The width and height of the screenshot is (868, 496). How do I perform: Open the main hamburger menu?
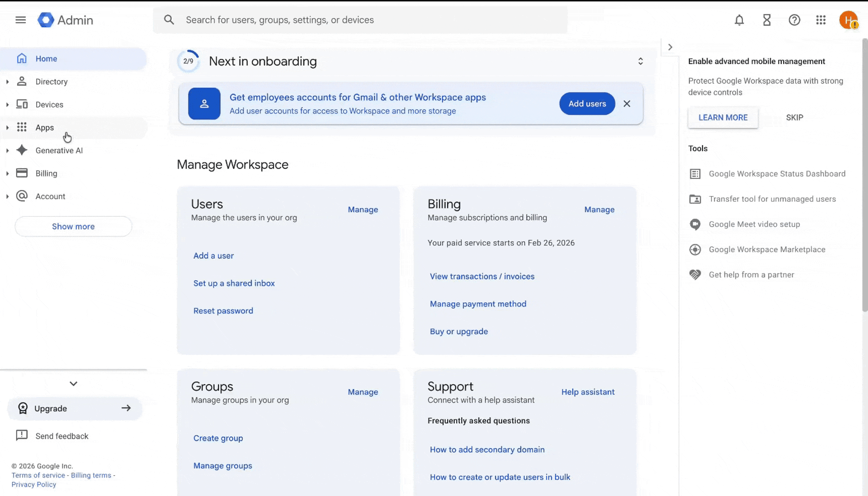pos(20,20)
